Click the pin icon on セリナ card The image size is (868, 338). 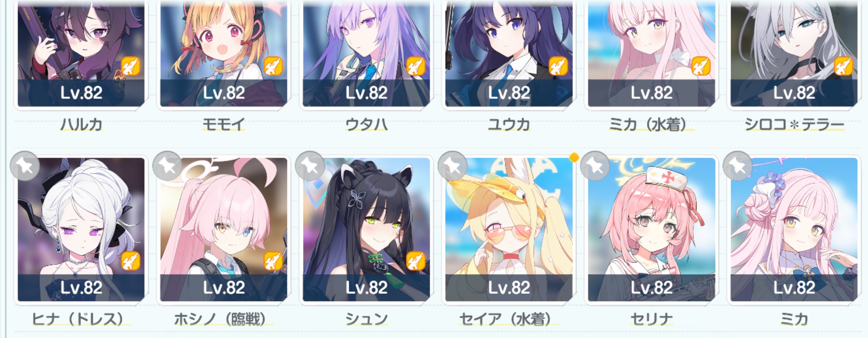pos(595,166)
